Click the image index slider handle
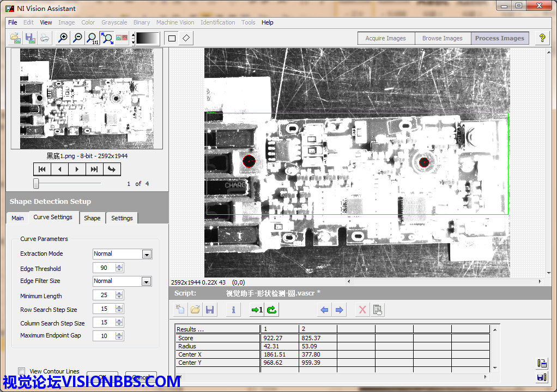 36,184
